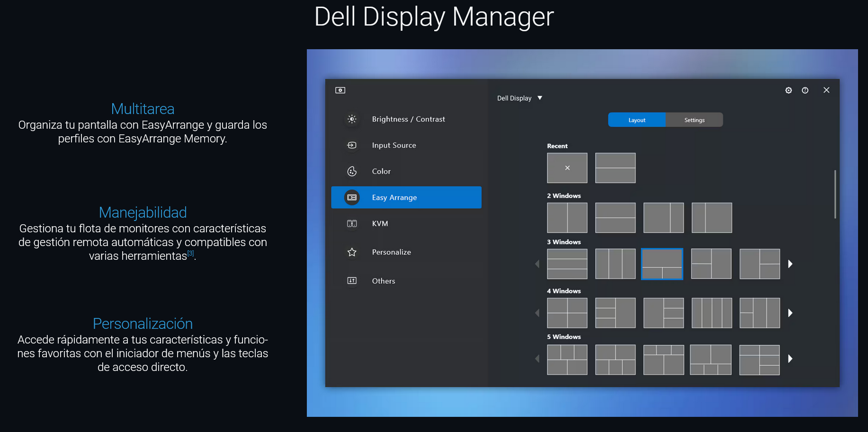The image size is (868, 432).
Task: Select Easy Arrange in the sidebar
Action: click(406, 197)
